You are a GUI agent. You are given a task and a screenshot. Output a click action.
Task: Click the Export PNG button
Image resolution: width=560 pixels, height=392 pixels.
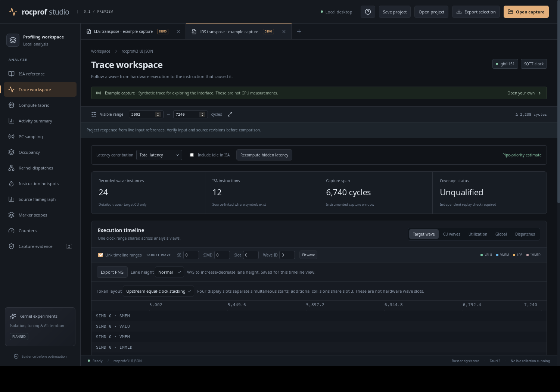tap(112, 272)
